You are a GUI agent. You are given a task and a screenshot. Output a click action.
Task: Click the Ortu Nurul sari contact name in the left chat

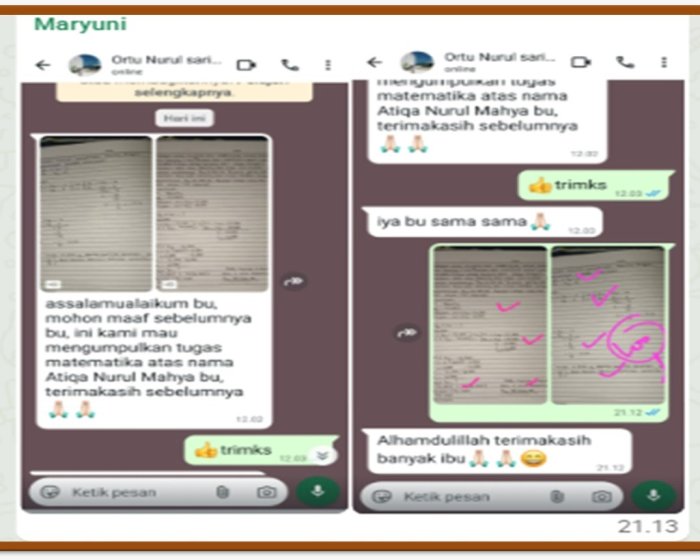pyautogui.click(x=166, y=60)
